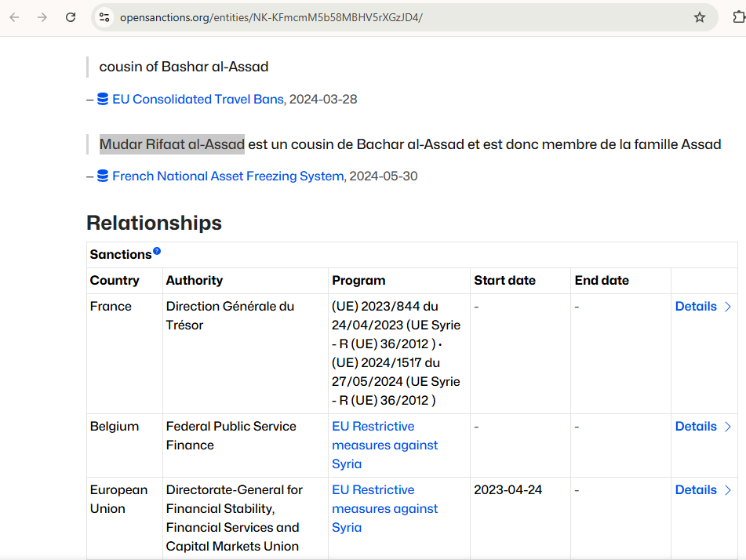Click the date 2024-05-30
The width and height of the screenshot is (746, 560).
pos(384,176)
